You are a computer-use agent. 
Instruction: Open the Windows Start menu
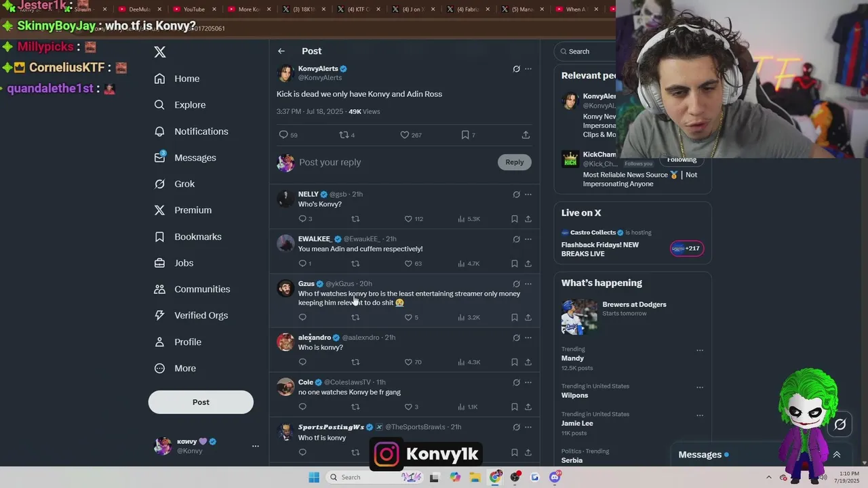tap(314, 477)
